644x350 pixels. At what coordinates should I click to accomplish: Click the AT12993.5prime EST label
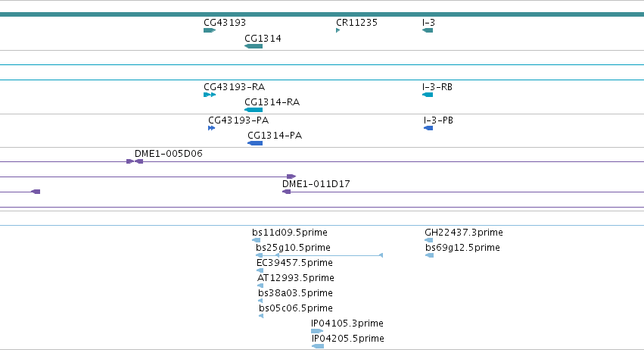(x=296, y=278)
